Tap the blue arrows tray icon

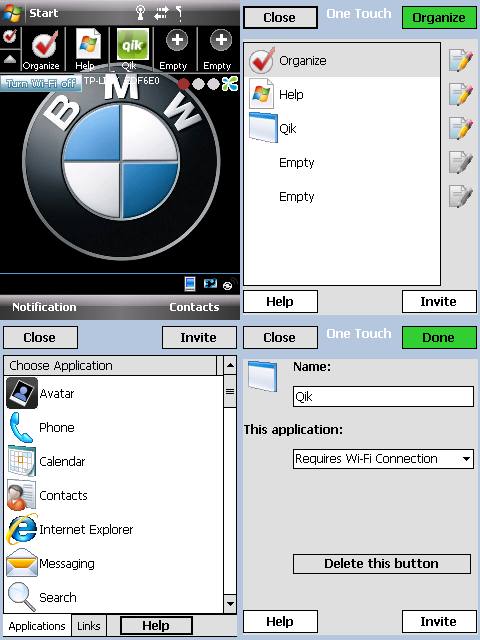click(x=210, y=283)
